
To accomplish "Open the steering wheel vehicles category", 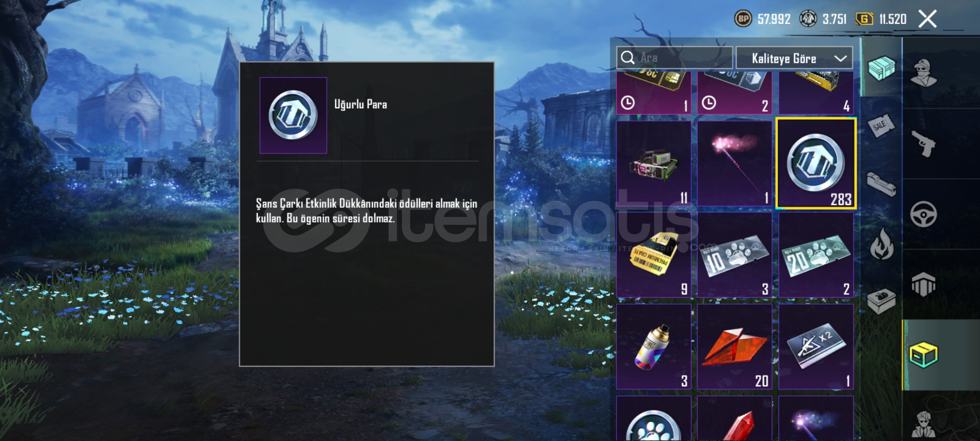I will click(x=923, y=214).
